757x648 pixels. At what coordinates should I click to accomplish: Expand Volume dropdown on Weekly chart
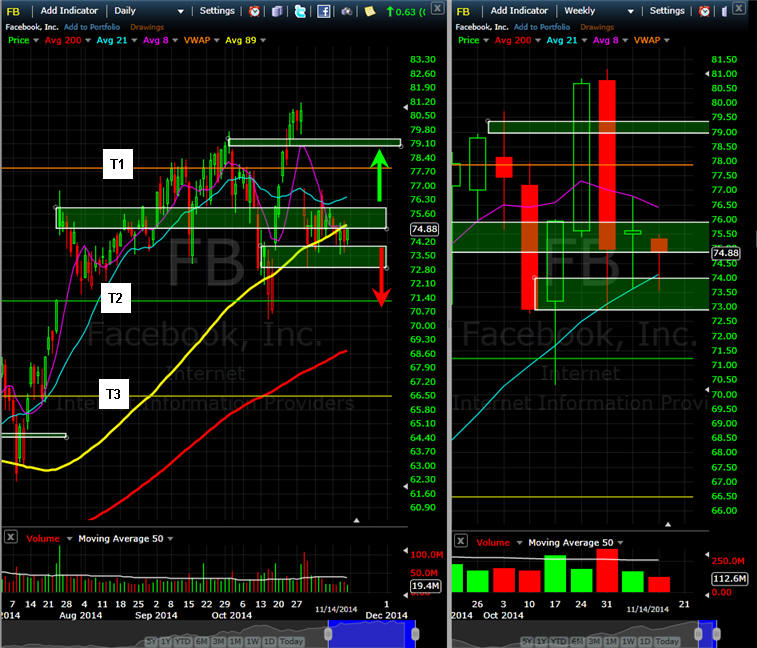click(519, 543)
